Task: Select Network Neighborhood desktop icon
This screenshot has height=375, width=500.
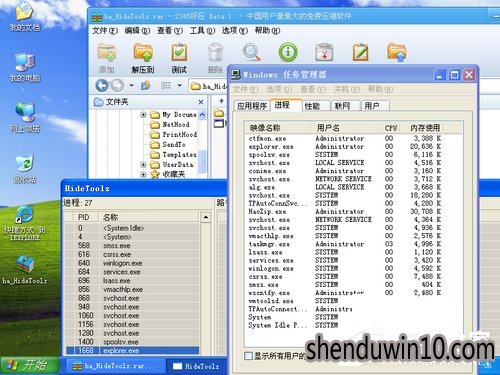Action: 25,118
